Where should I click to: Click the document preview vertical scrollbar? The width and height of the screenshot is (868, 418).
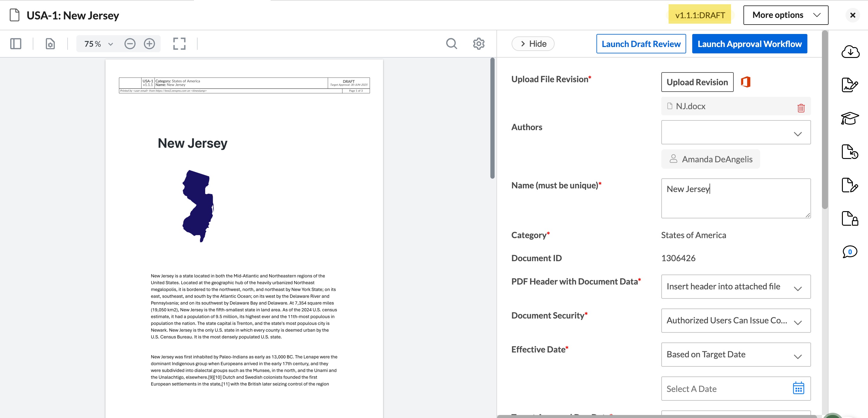(492, 118)
